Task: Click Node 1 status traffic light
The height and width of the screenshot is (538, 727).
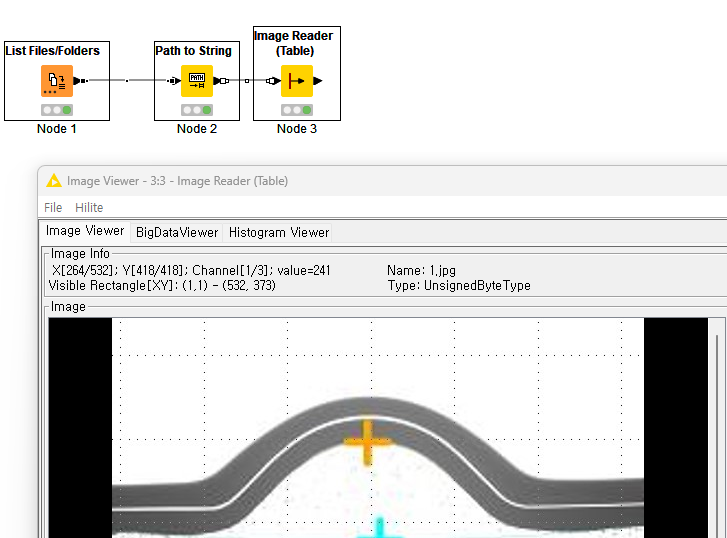Action: [57, 110]
